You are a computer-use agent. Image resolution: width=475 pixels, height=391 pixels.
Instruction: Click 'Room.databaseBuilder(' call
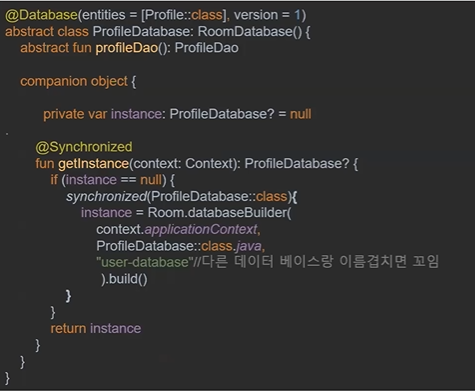click(x=219, y=213)
